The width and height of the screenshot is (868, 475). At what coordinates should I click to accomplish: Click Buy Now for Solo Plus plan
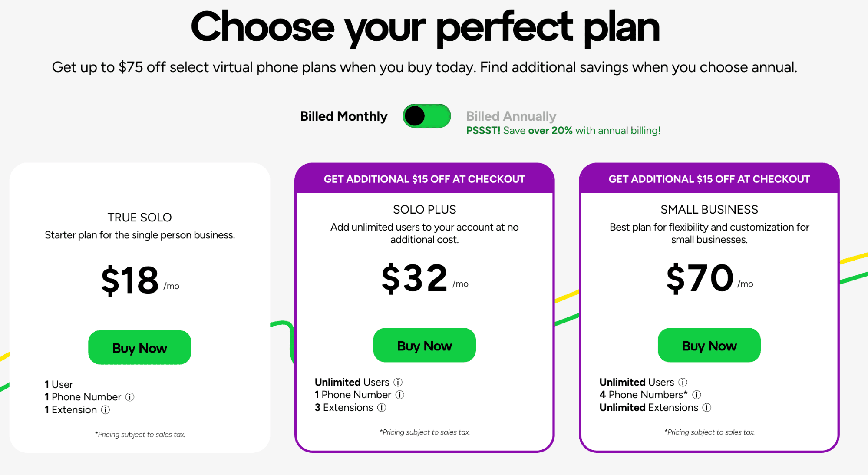(x=424, y=346)
